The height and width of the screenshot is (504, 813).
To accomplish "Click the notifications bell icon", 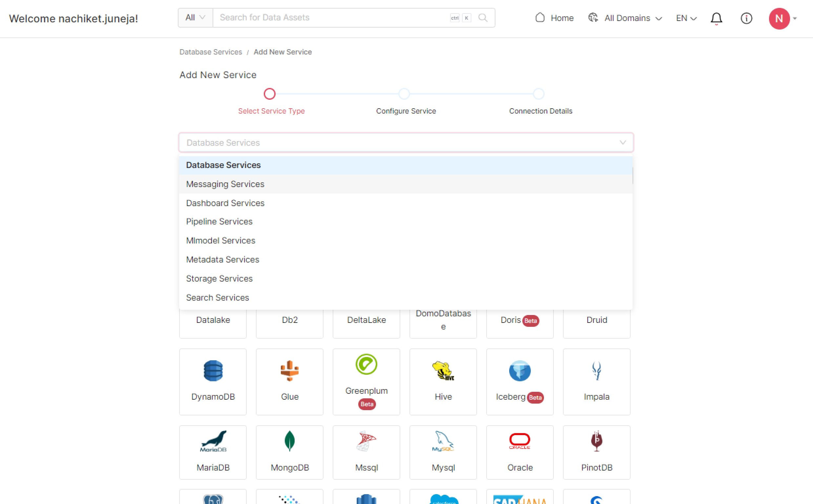I will (x=716, y=18).
